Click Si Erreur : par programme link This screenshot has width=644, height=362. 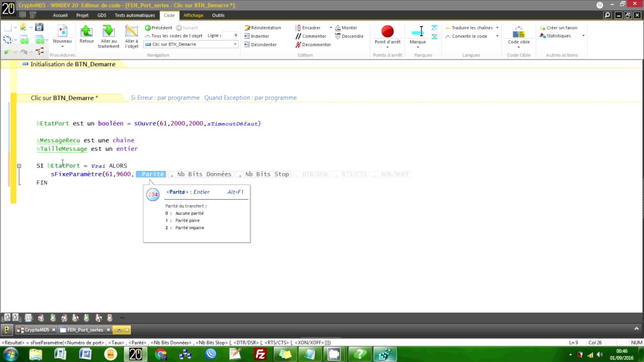(x=165, y=98)
